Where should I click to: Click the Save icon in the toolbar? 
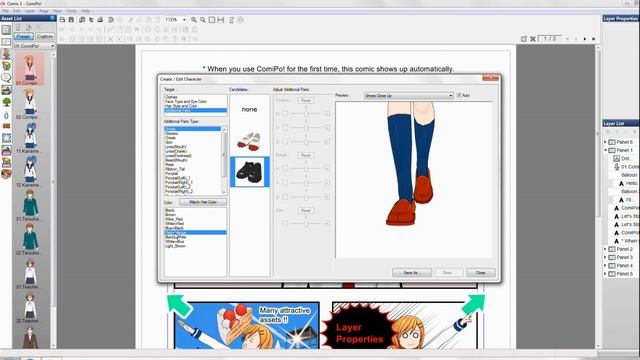tap(71, 20)
